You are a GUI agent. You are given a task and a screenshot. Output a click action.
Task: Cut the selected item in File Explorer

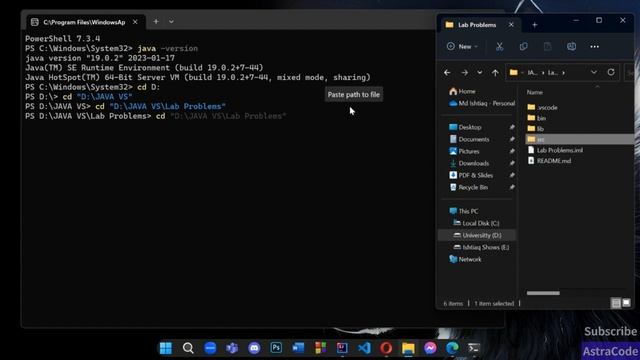pyautogui.click(x=499, y=47)
